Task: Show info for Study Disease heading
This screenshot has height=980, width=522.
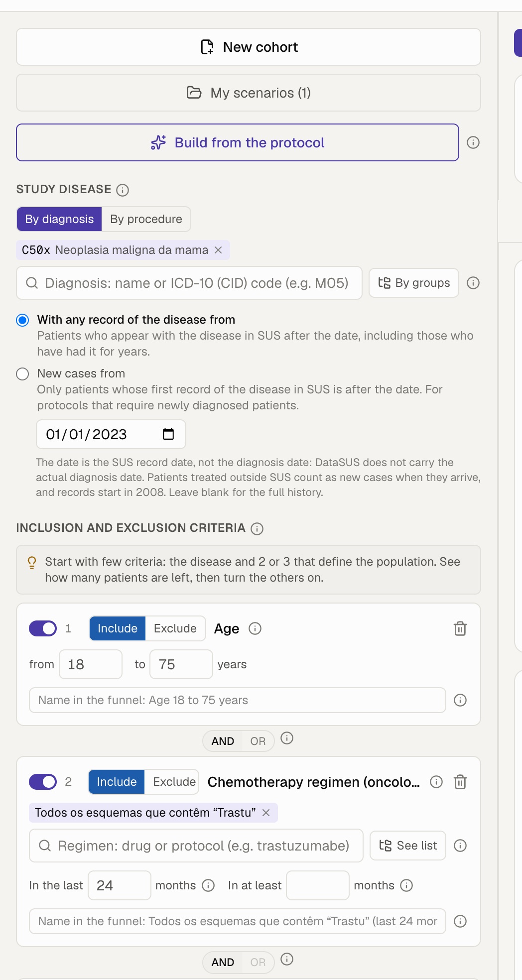Action: (x=123, y=190)
